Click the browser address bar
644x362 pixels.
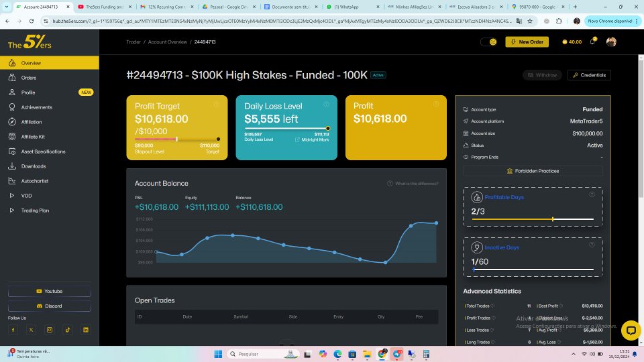coord(281,21)
